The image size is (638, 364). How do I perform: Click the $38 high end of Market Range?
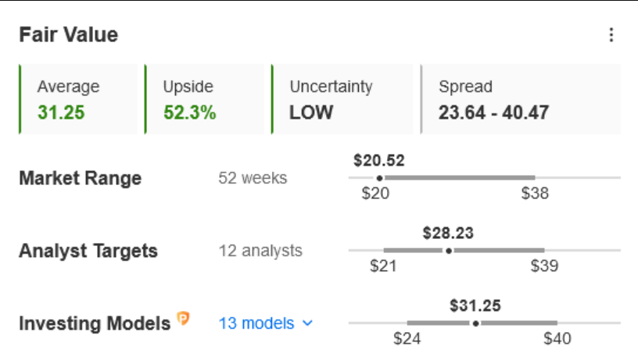pyautogui.click(x=535, y=193)
